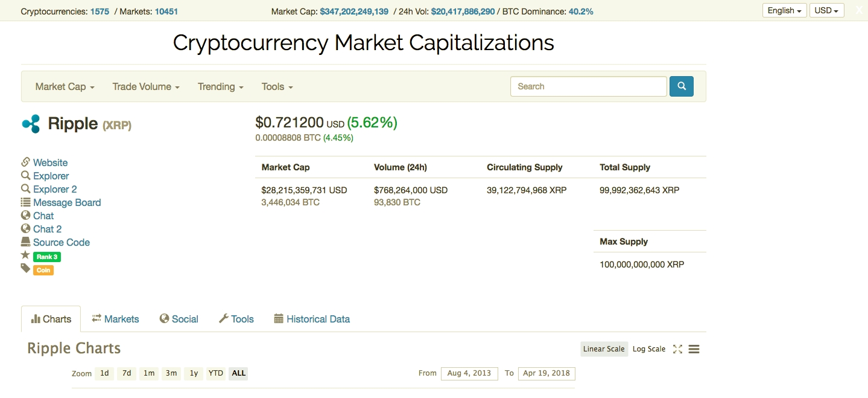The image size is (868, 398).
Task: Click the BTC Dominance 40.2% link
Action: tap(581, 11)
